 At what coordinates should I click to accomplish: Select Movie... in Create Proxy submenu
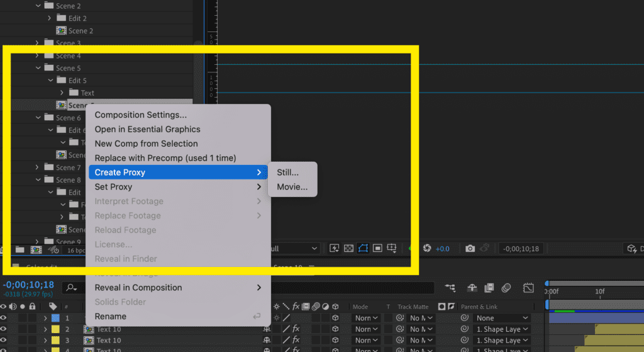tap(292, 186)
